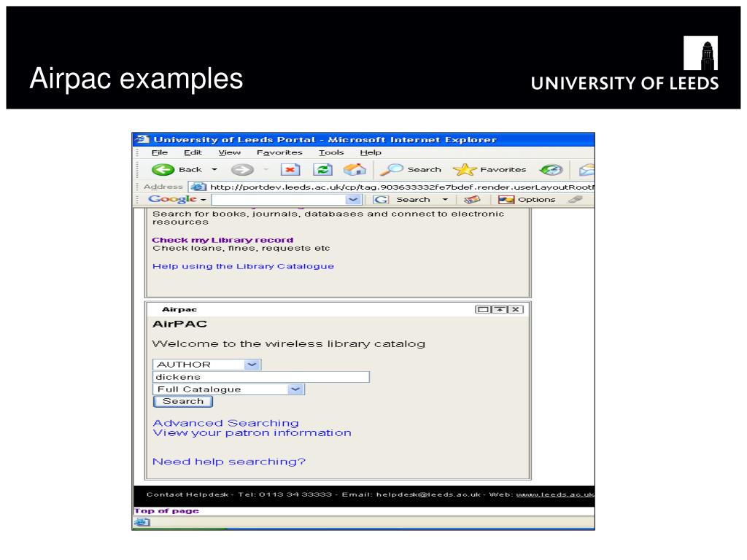Minimize the Airpac portlet with the square icon
The width and height of the screenshot is (747, 560).
(483, 309)
